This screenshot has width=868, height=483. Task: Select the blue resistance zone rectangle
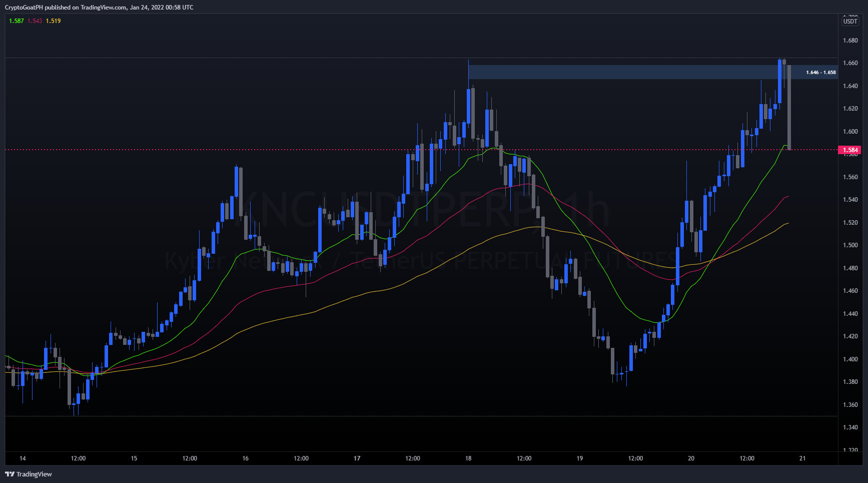point(653,72)
